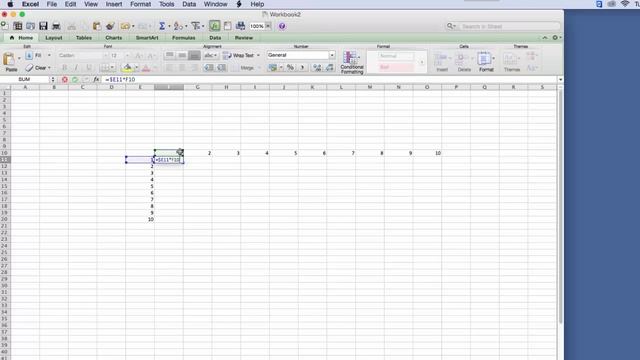Toggle Underline formatting
Viewport: 640px width, 360px height.
[89, 68]
